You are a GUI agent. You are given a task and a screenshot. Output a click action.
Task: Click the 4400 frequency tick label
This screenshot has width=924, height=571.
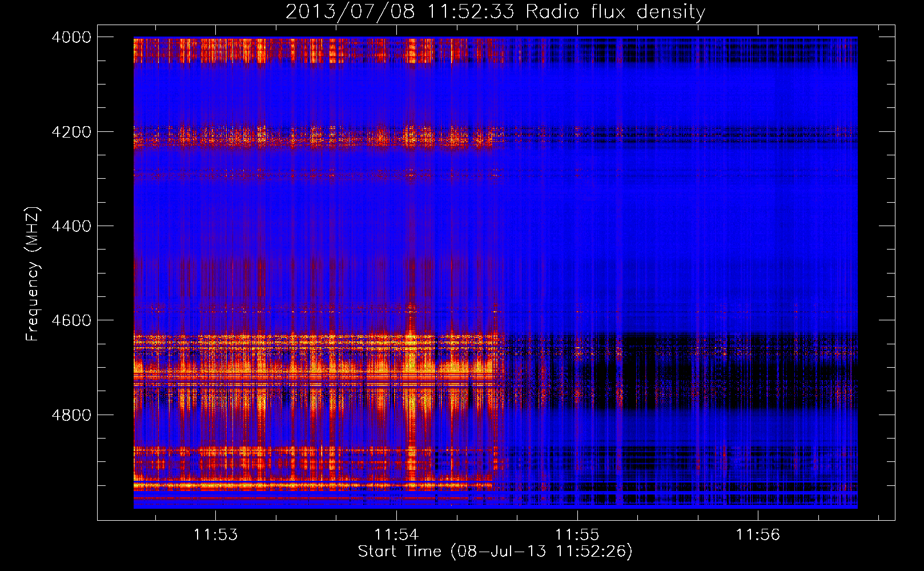(x=71, y=226)
